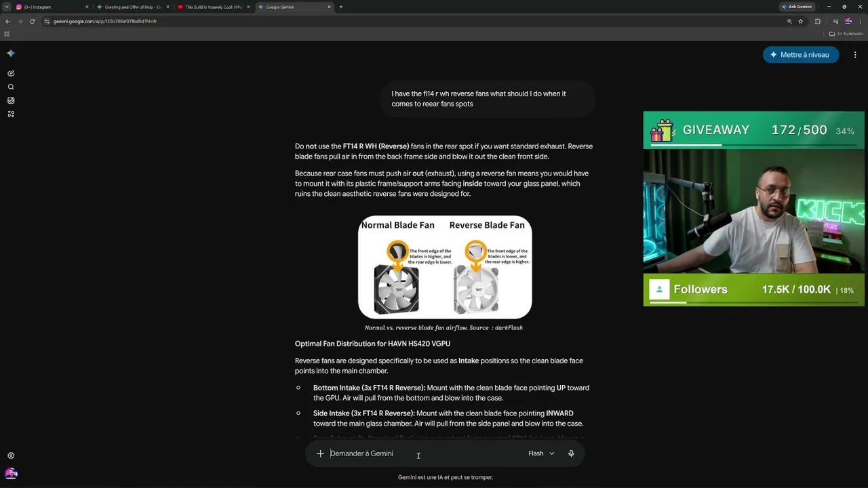Screen dimensions: 868x488
Task: Click the 'Side Intake (3x FT14 R Reverse)' bullet
Action: [448, 418]
